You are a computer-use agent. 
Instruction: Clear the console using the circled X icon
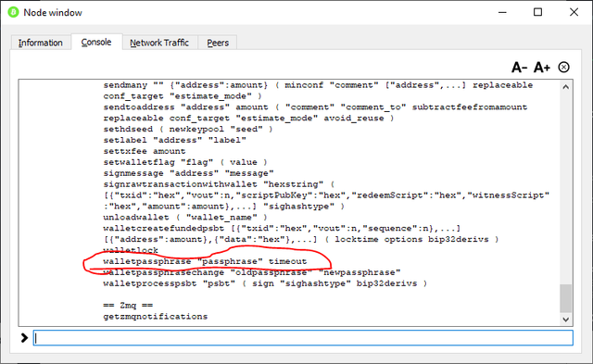pos(563,68)
